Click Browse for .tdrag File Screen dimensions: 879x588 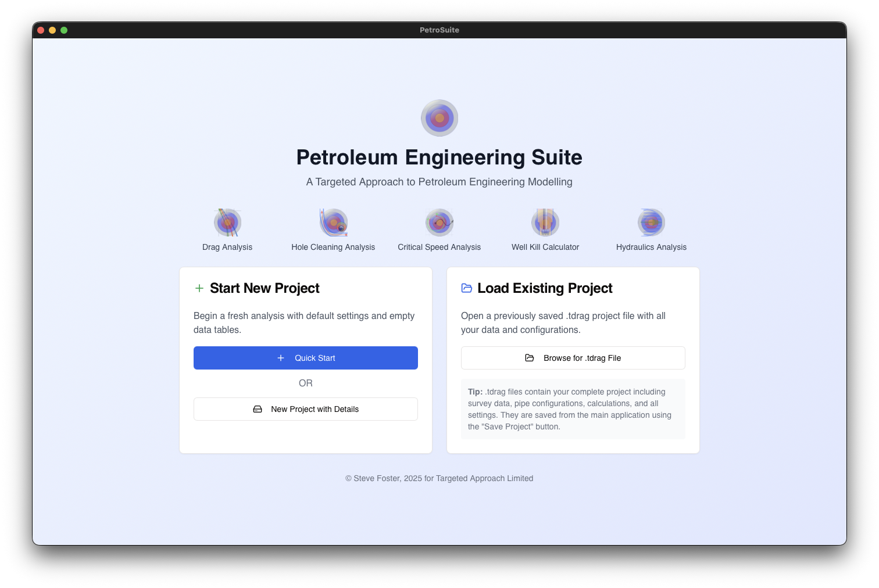pos(573,358)
